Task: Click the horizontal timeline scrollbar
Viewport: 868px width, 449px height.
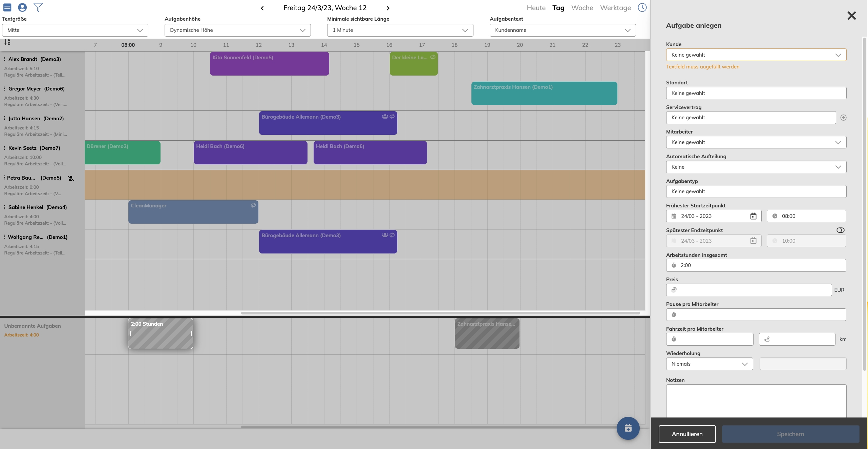Action: coord(440,313)
